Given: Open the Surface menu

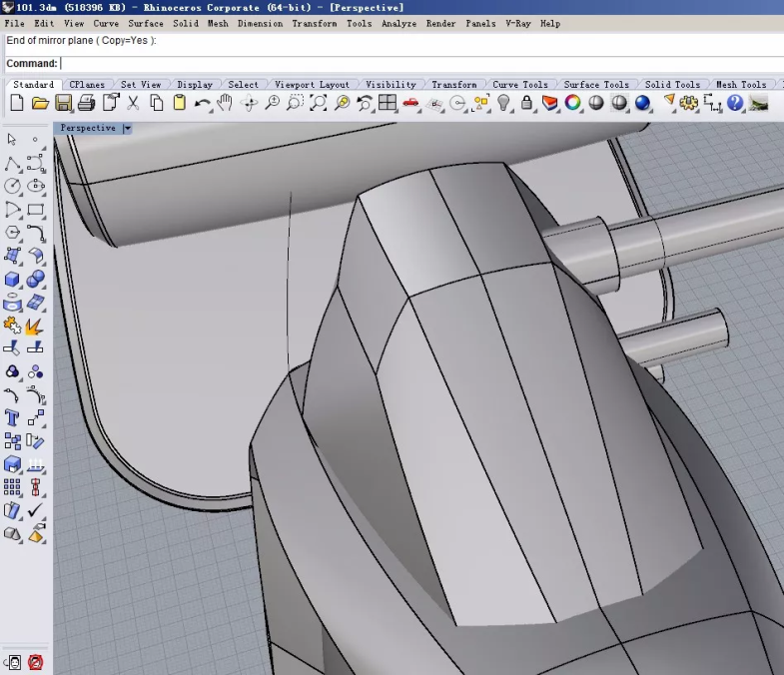Looking at the screenshot, I should [146, 23].
